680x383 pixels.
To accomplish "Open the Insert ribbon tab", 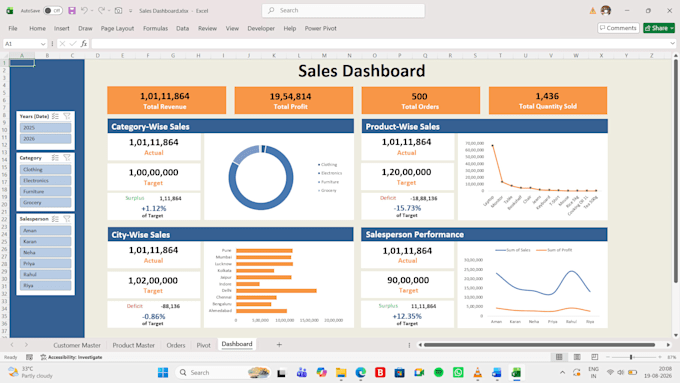I will pyautogui.click(x=62, y=28).
